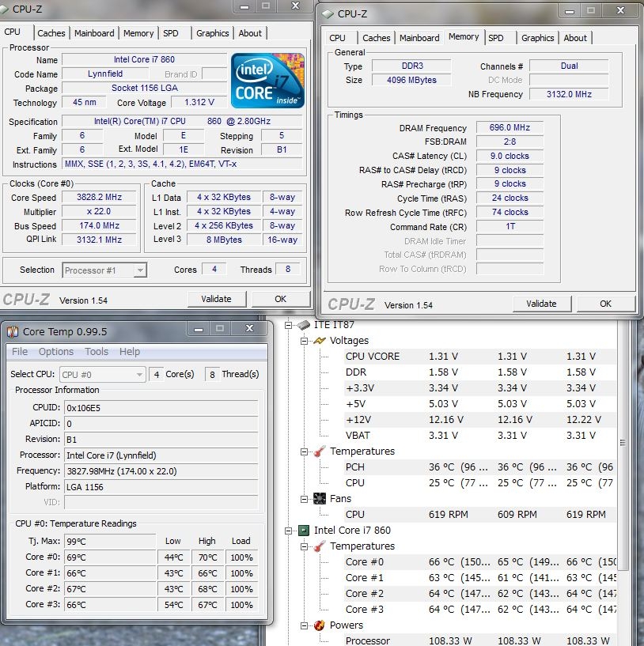Viewport: 644px width, 646px height.
Task: Click the Core Voltage value 1.312 V
Action: click(199, 102)
